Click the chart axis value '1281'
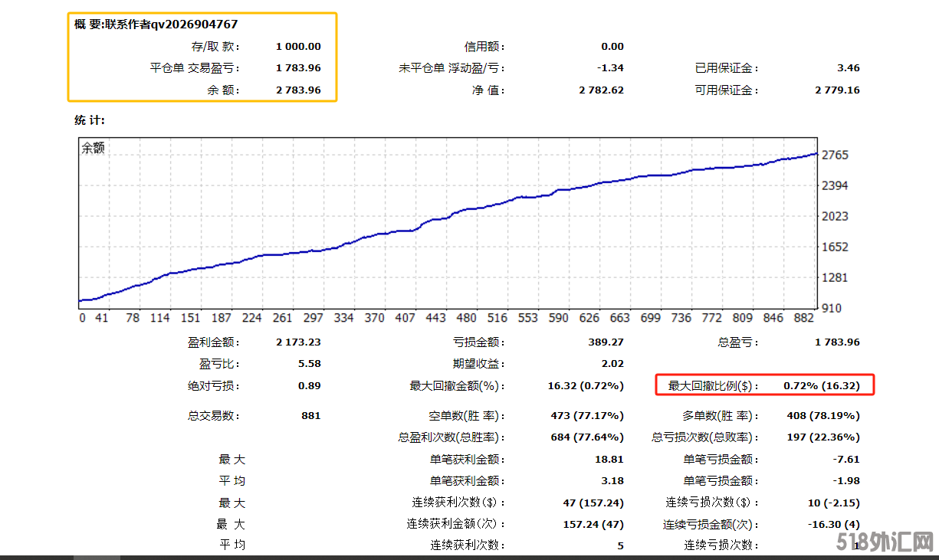 click(835, 277)
